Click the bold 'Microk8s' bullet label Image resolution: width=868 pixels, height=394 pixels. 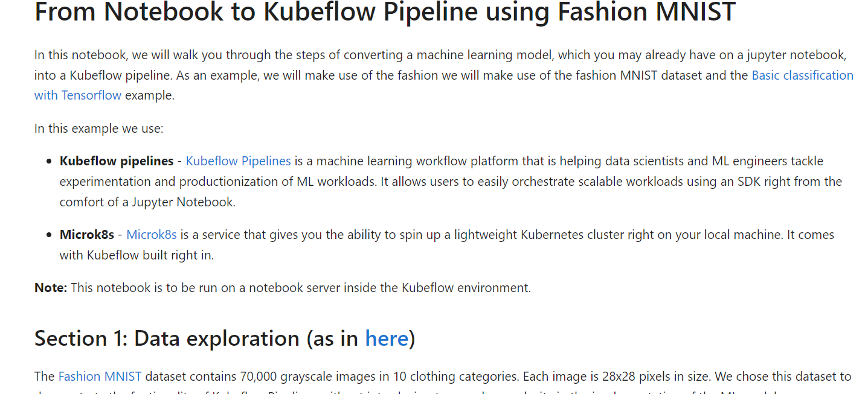click(86, 234)
